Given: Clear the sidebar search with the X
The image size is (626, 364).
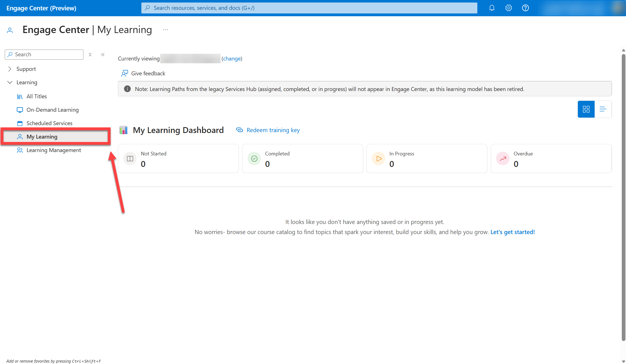Looking at the screenshot, I should (90, 54).
